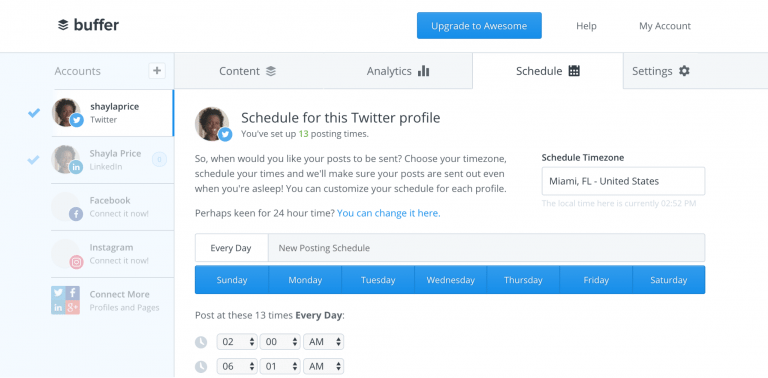Viewport: 768px width, 378px height.
Task: Open Connect More social profiles icon
Action: pos(66,300)
